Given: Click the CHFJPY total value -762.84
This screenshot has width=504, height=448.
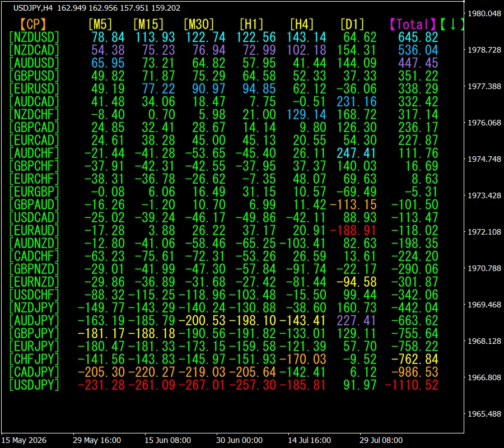Looking at the screenshot, I should pyautogui.click(x=415, y=359).
